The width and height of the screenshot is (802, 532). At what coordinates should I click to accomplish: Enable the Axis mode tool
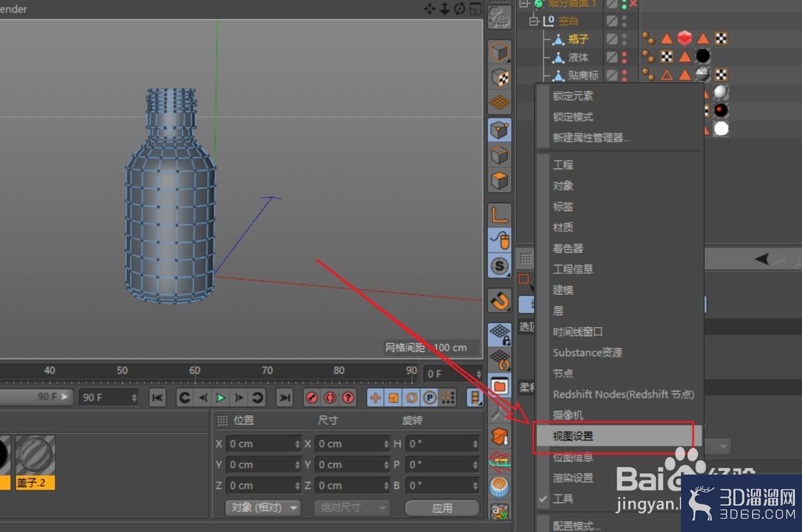[500, 214]
